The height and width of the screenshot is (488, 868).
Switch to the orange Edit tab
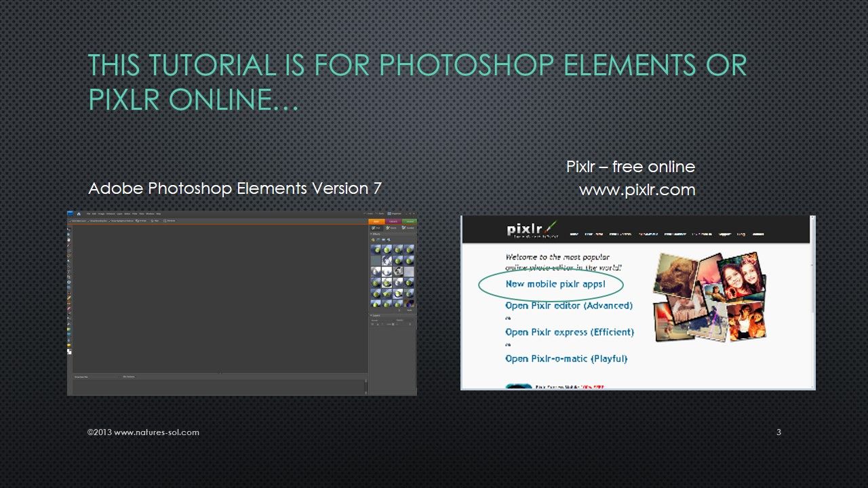(376, 221)
